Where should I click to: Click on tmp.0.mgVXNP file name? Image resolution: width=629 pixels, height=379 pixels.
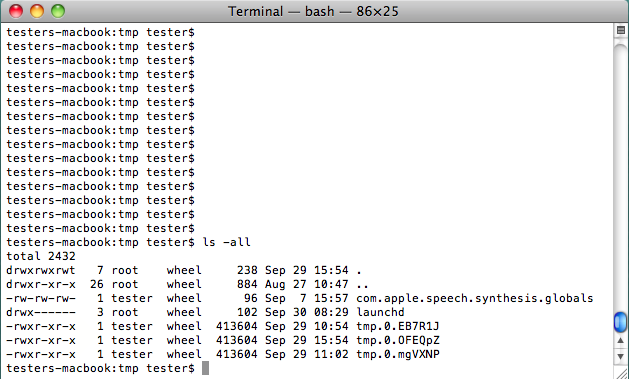point(398,354)
